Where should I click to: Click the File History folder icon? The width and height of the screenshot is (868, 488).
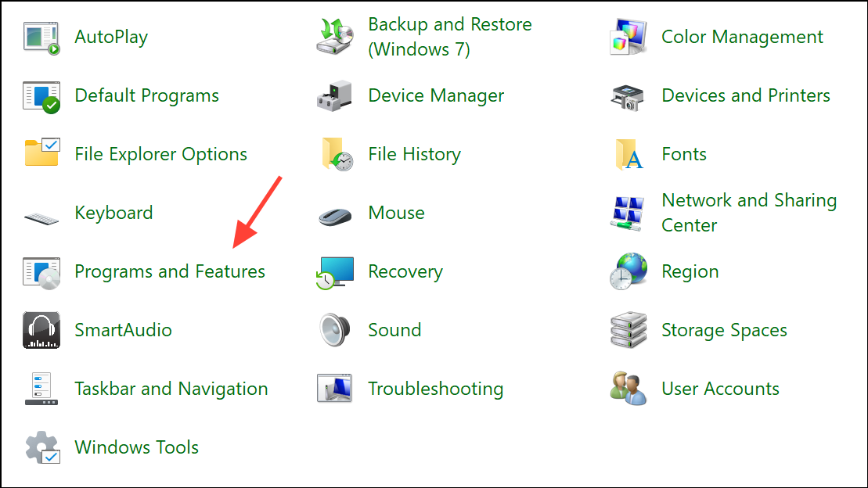pyautogui.click(x=335, y=155)
